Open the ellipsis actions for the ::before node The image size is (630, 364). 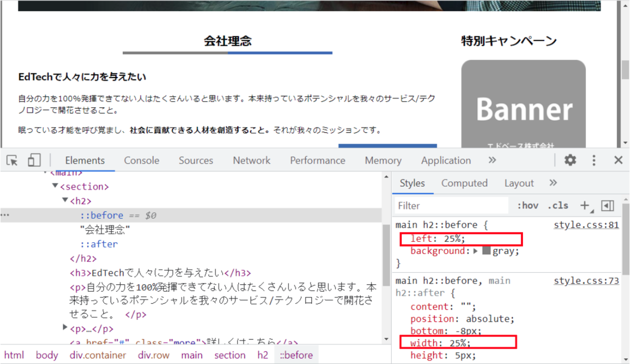[5, 215]
